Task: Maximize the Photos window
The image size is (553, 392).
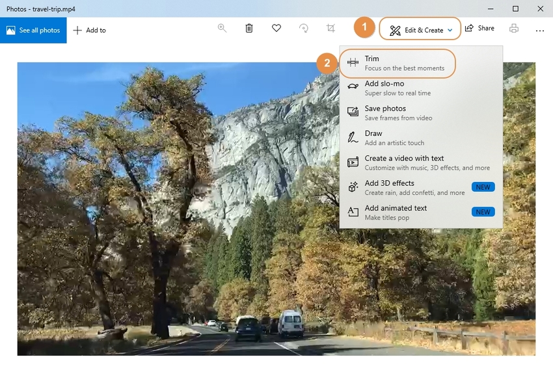Action: tap(515, 8)
